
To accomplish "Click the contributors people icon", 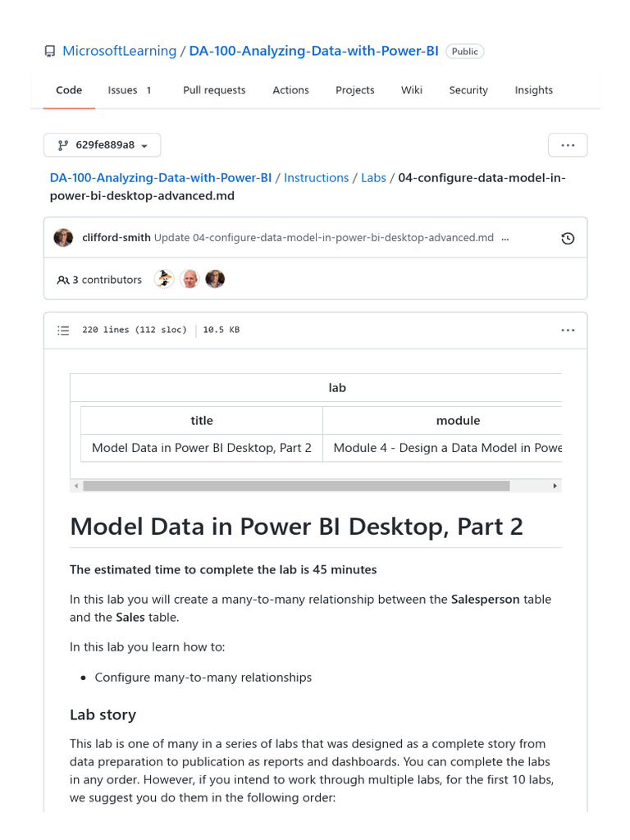I will click(63, 281).
